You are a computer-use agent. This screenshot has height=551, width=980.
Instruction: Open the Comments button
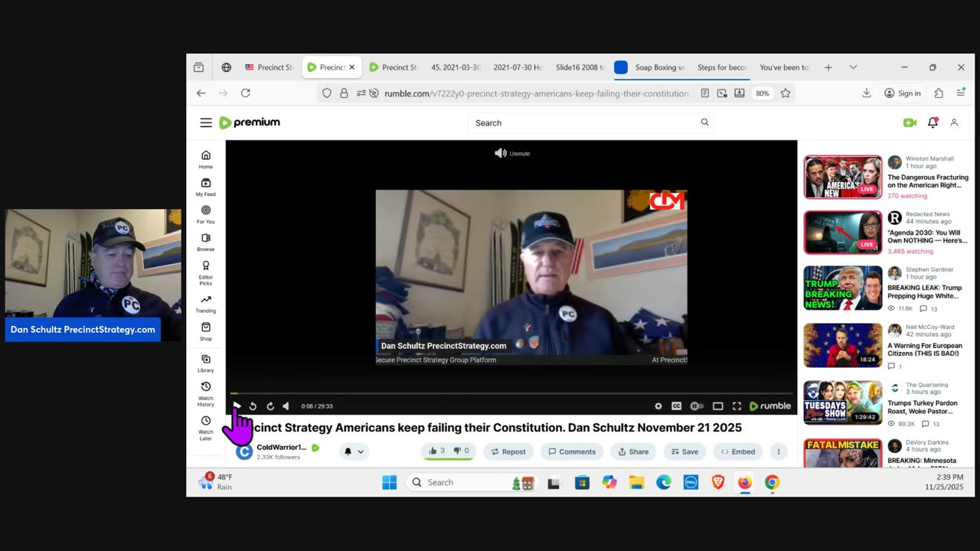coord(572,452)
